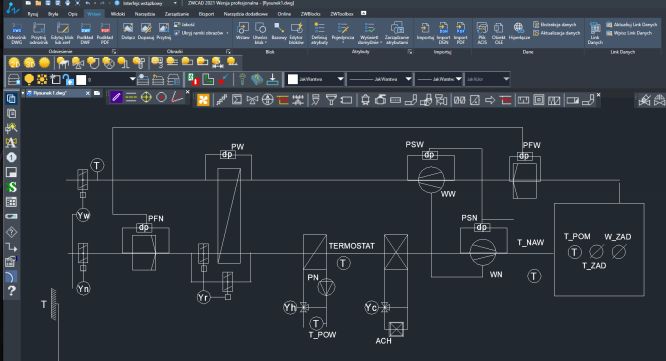666x361 pixels.
Task: Open the linetype JakWarstwa dropdown
Action: 408,79
